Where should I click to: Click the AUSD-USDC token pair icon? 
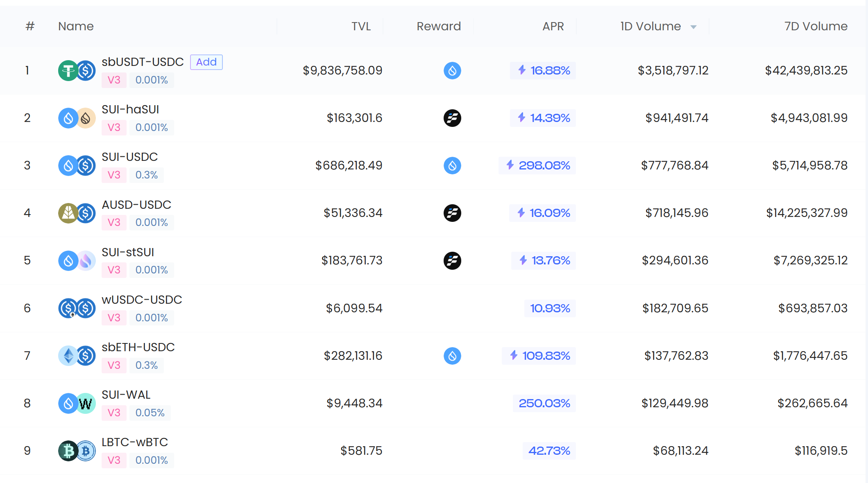(77, 213)
